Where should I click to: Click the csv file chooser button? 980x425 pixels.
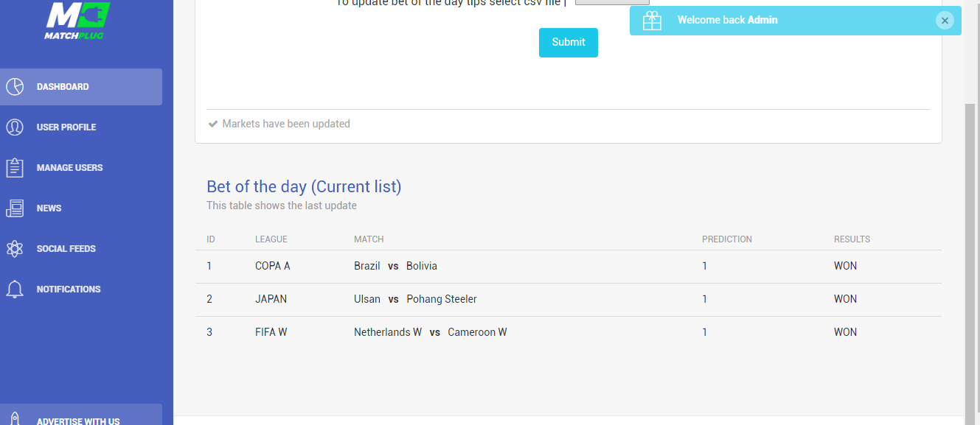pos(612,2)
